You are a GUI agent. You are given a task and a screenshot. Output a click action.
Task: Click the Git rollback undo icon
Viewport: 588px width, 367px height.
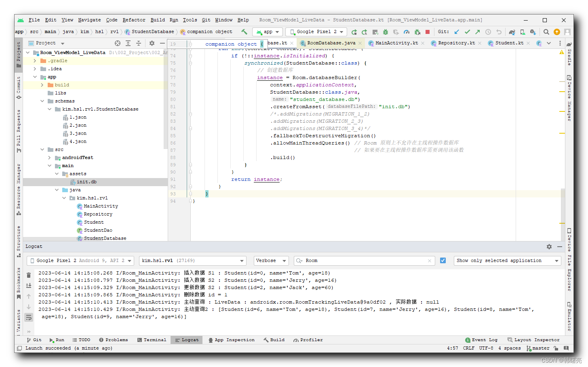[499, 32]
